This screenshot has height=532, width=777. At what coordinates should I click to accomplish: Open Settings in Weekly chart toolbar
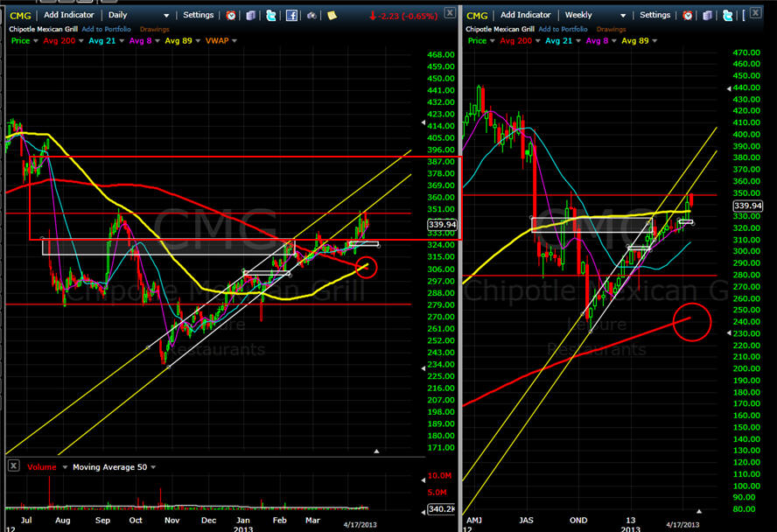coord(654,16)
